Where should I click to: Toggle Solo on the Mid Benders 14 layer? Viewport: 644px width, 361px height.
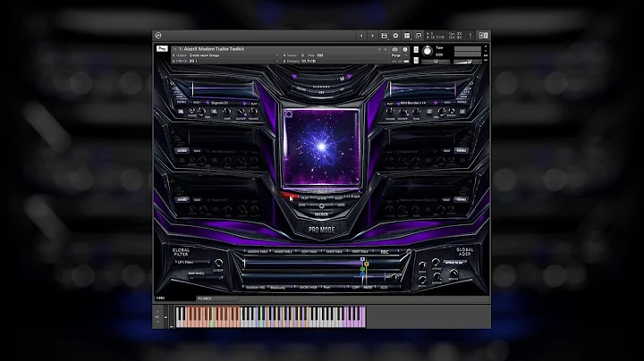(x=447, y=102)
